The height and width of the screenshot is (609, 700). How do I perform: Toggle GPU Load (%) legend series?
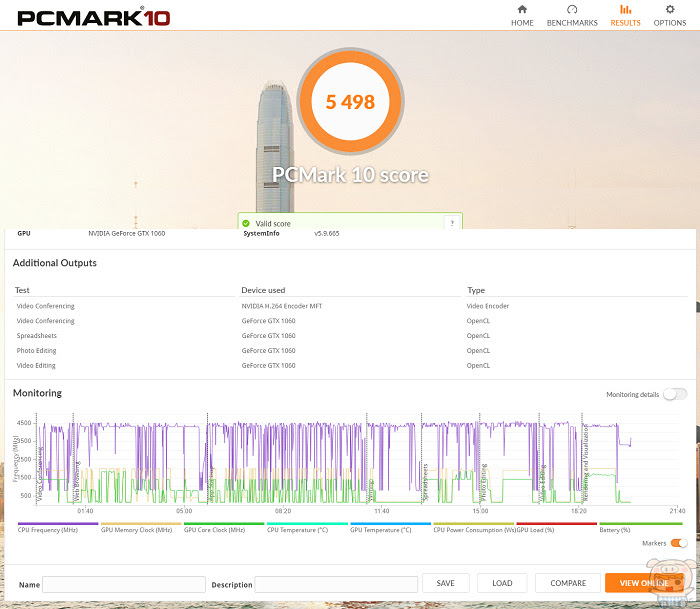(x=556, y=527)
